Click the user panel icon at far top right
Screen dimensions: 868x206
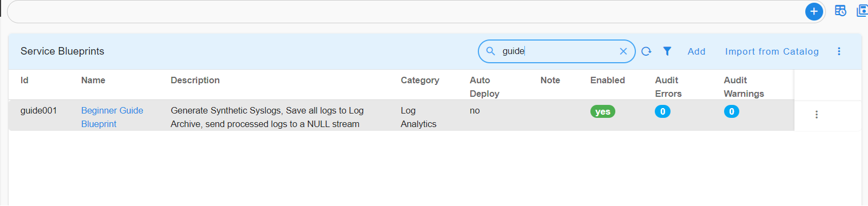click(x=862, y=11)
